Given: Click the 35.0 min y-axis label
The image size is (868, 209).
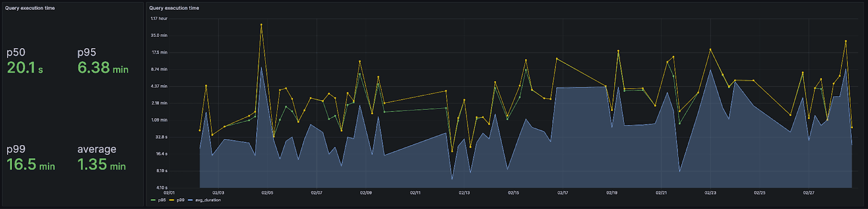Looking at the screenshot, I should tap(159, 35).
